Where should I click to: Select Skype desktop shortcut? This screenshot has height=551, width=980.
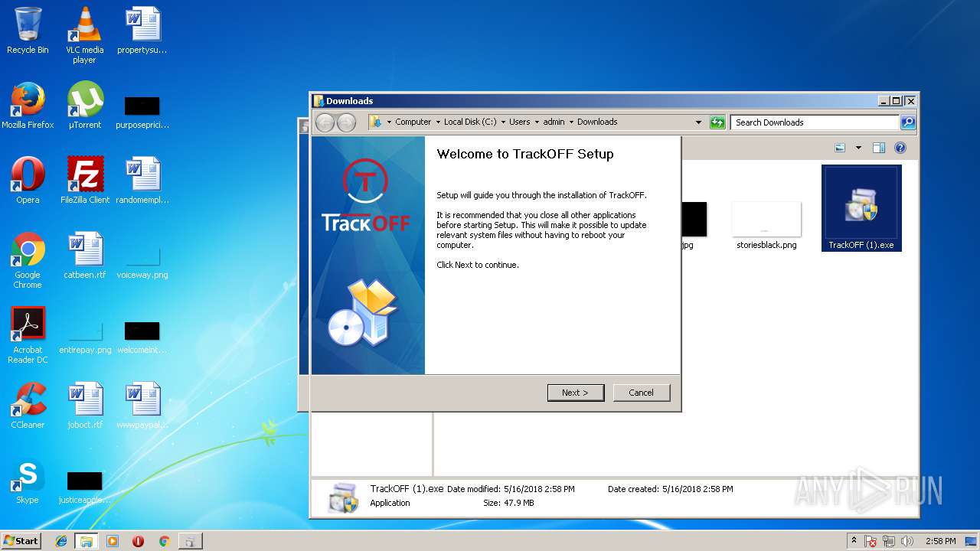coord(28,481)
